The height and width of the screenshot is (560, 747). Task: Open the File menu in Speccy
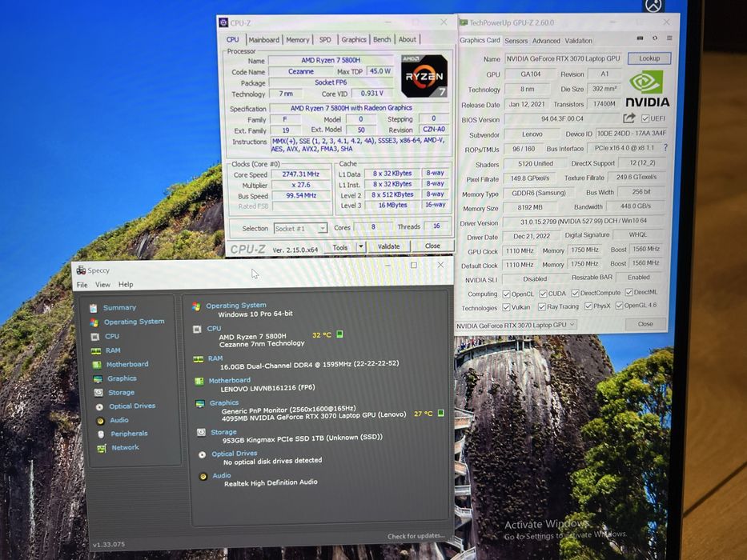click(x=82, y=285)
